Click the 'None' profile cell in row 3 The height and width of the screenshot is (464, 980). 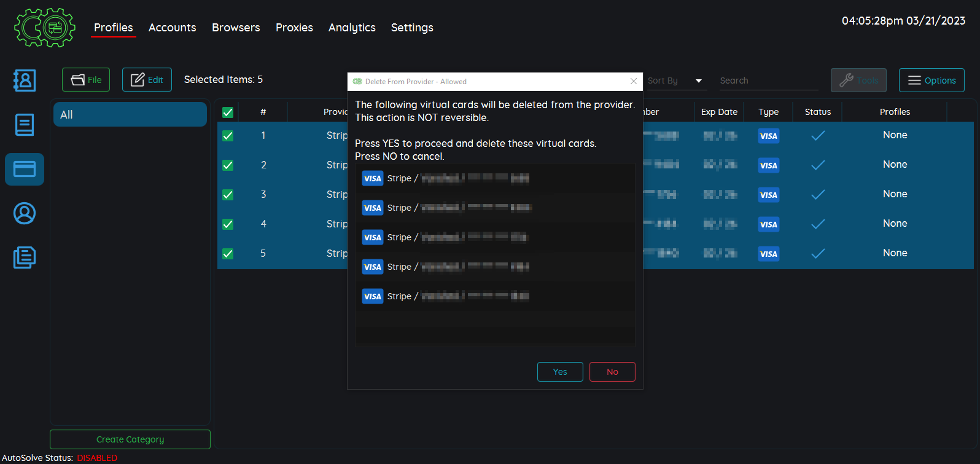[895, 194]
